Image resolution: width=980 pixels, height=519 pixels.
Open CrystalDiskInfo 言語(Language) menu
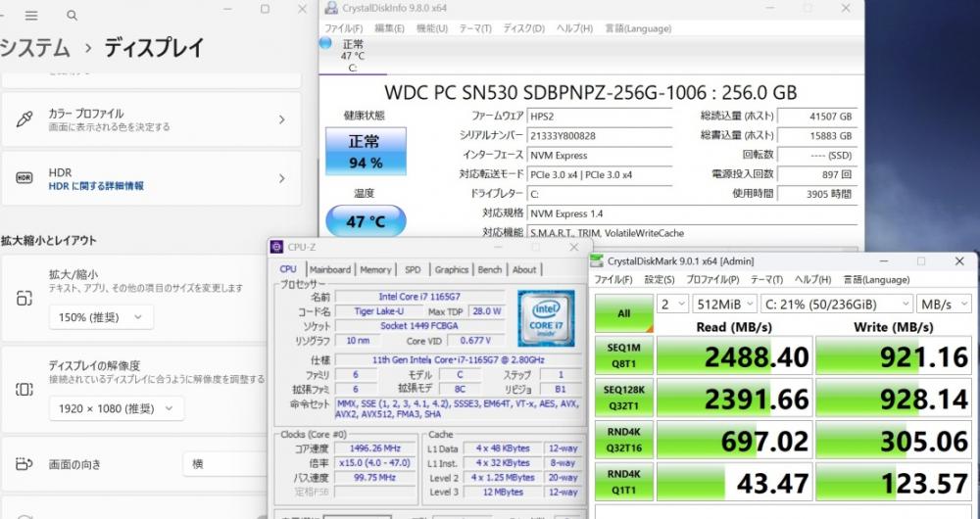click(x=638, y=28)
